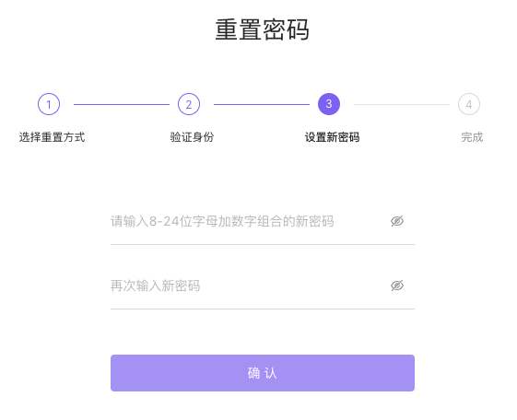
Task: Click the underline beneath the new password field
Action: (x=263, y=244)
